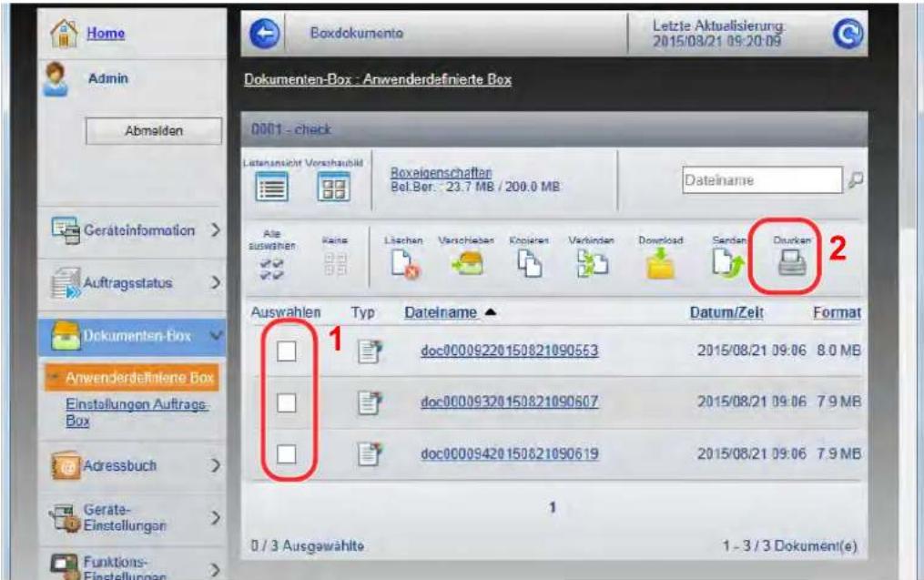This screenshot has width=924, height=580.
Task: Select Anwenderdefinierte Box submenu item
Action: point(131,377)
